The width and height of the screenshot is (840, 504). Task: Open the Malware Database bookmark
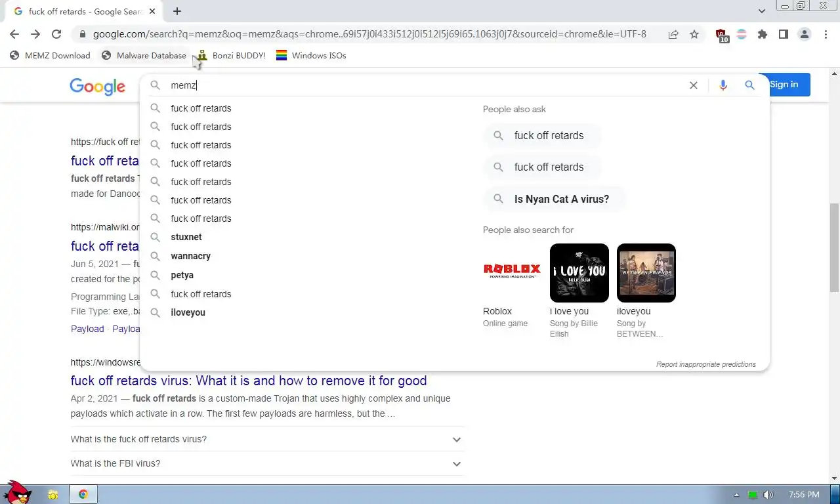(x=144, y=56)
